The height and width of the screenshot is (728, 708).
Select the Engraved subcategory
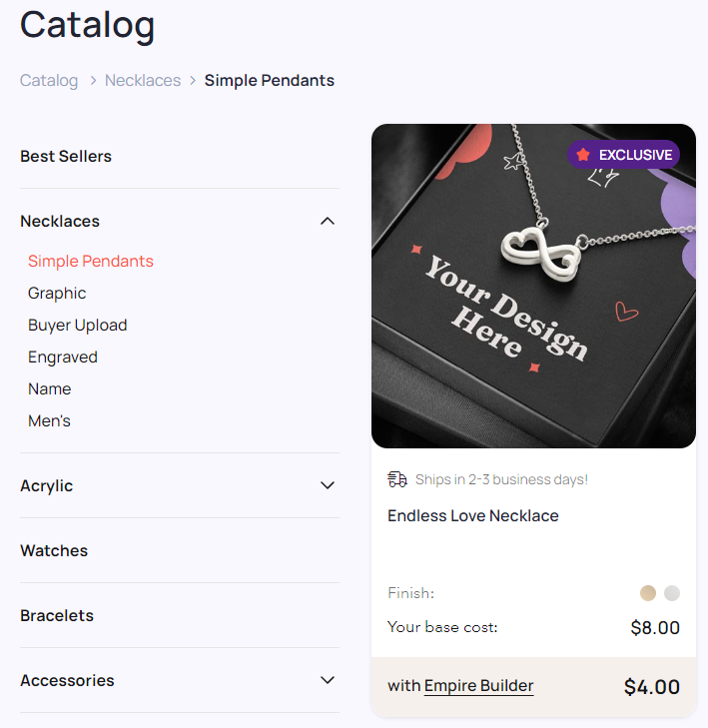[x=63, y=357]
